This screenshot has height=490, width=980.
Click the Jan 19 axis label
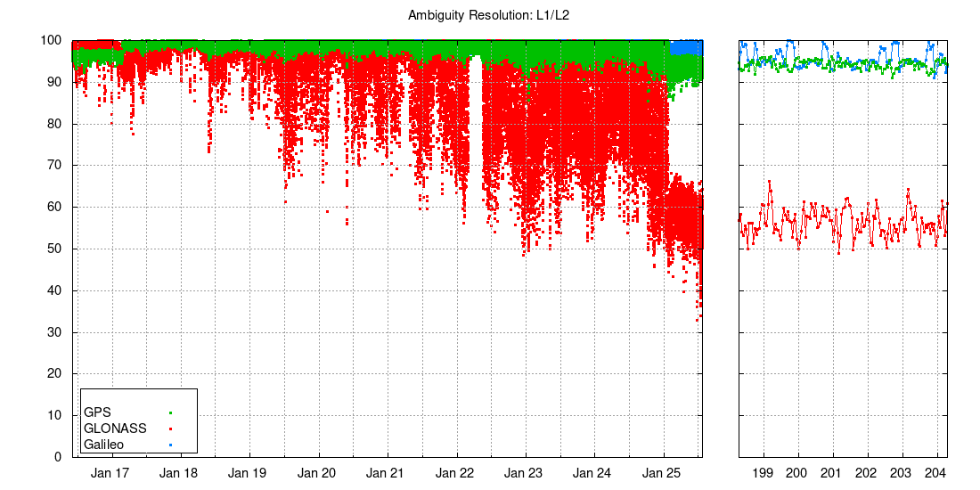[x=249, y=472]
